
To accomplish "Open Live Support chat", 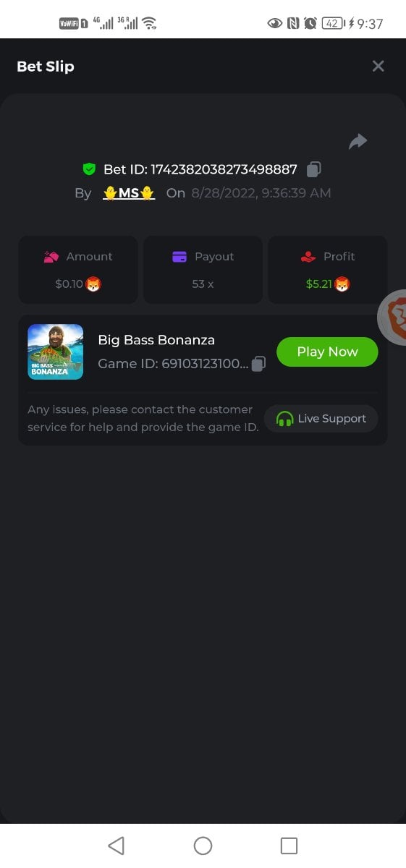I will tap(321, 419).
